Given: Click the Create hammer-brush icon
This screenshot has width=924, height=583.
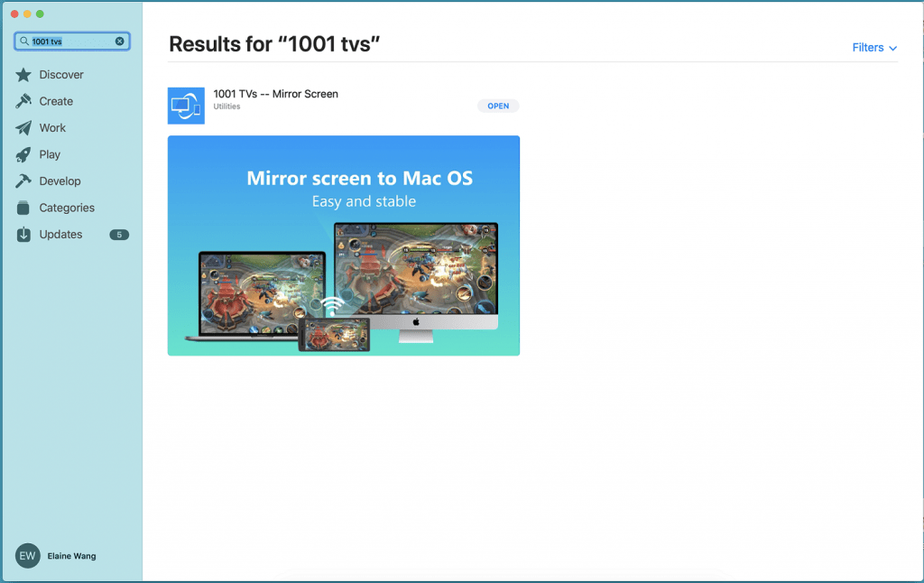Looking at the screenshot, I should 23,101.
